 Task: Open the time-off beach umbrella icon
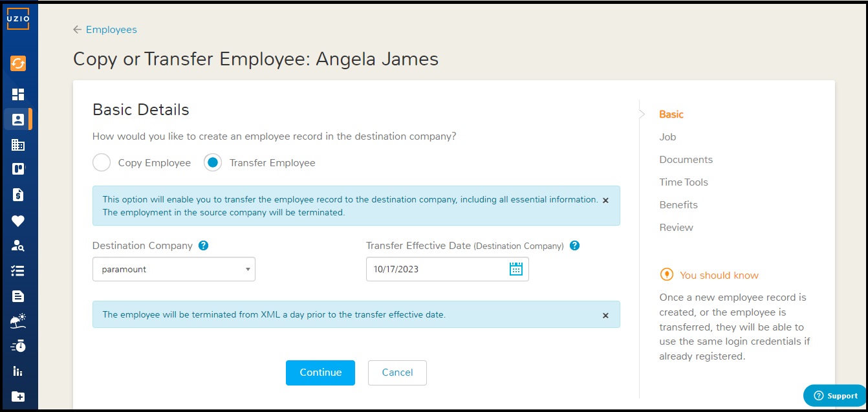[18, 321]
